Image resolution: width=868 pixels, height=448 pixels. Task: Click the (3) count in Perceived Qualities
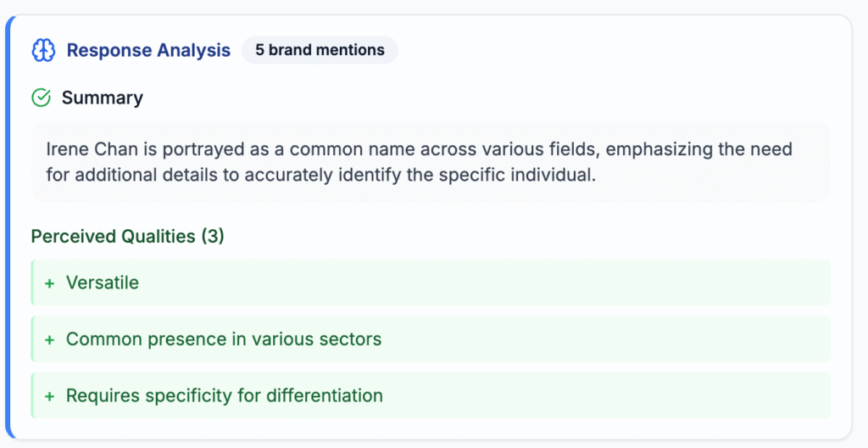[213, 236]
